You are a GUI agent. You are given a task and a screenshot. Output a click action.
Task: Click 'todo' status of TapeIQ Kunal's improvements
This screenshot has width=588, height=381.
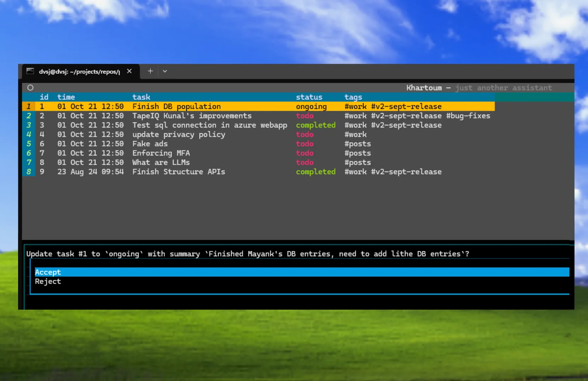(x=305, y=116)
